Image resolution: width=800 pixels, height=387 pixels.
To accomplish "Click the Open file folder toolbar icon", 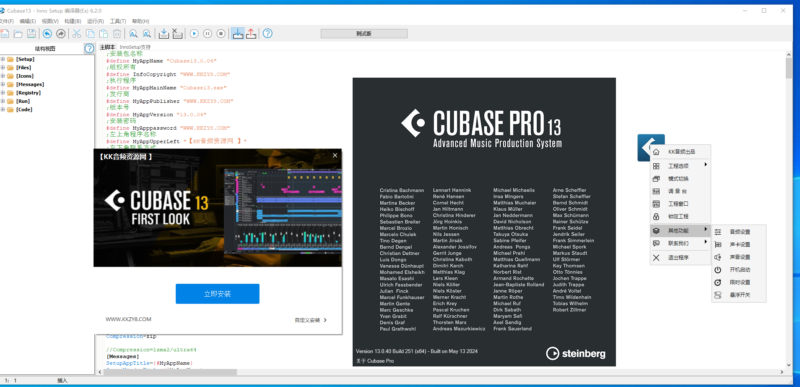I will tap(18, 34).
